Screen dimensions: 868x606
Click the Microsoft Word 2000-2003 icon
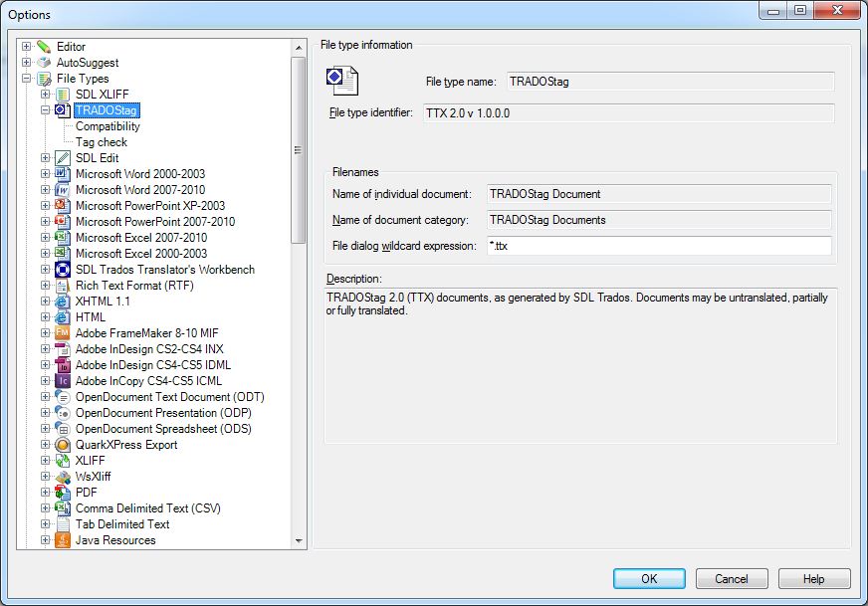point(63,174)
